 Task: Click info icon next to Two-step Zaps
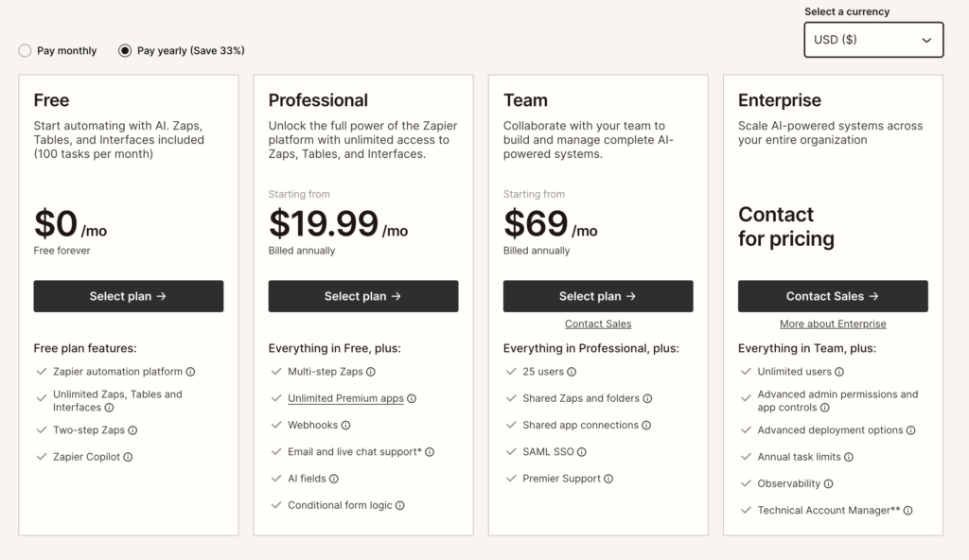[132, 430]
